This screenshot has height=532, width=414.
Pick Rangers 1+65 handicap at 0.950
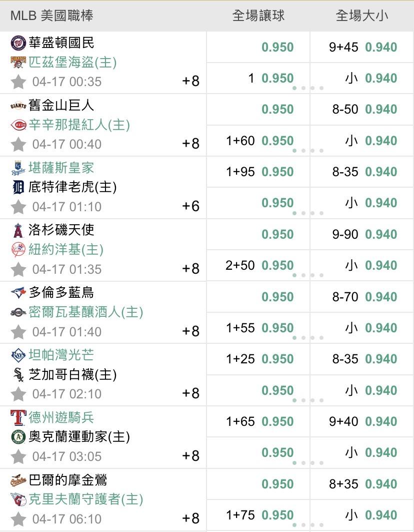pos(277,421)
